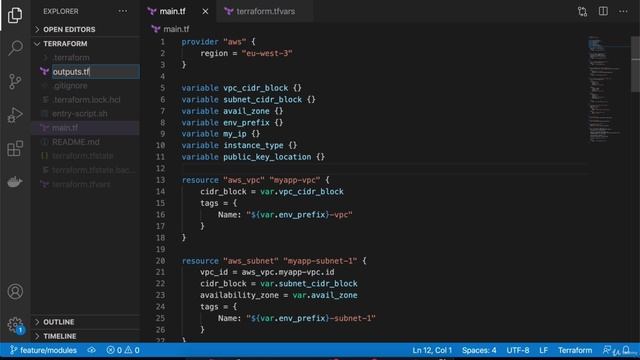Click the eye-shaped icon in status bar
This screenshot has width=640, height=360.
[x=91, y=350]
